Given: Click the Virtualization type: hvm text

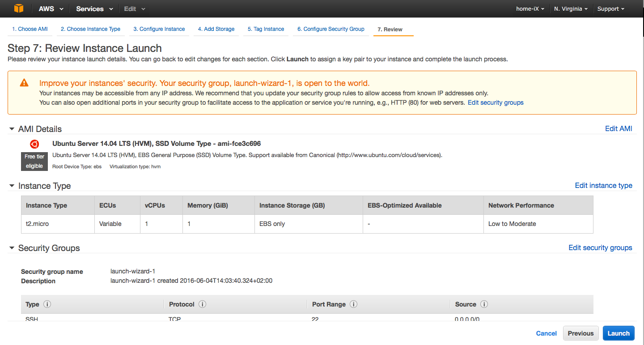Looking at the screenshot, I should click(135, 166).
